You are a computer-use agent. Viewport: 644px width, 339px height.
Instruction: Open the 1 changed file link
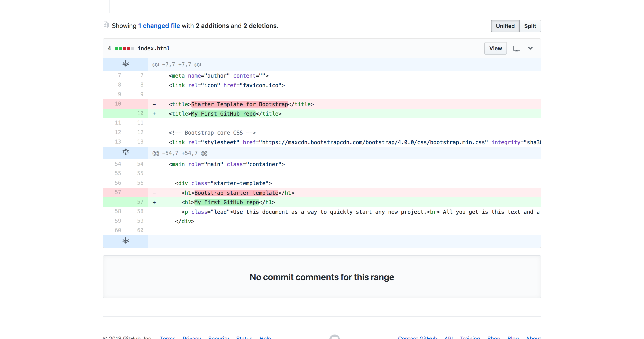(159, 26)
